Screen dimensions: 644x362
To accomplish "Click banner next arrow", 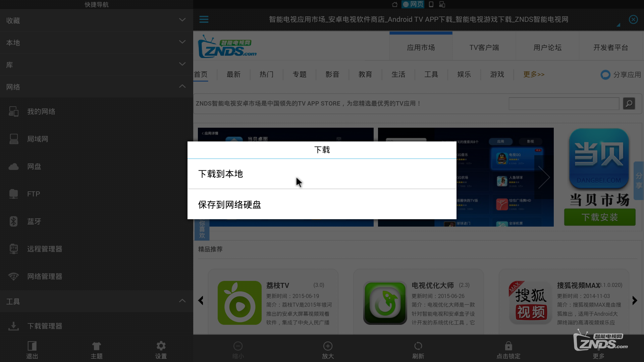I will (x=544, y=177).
